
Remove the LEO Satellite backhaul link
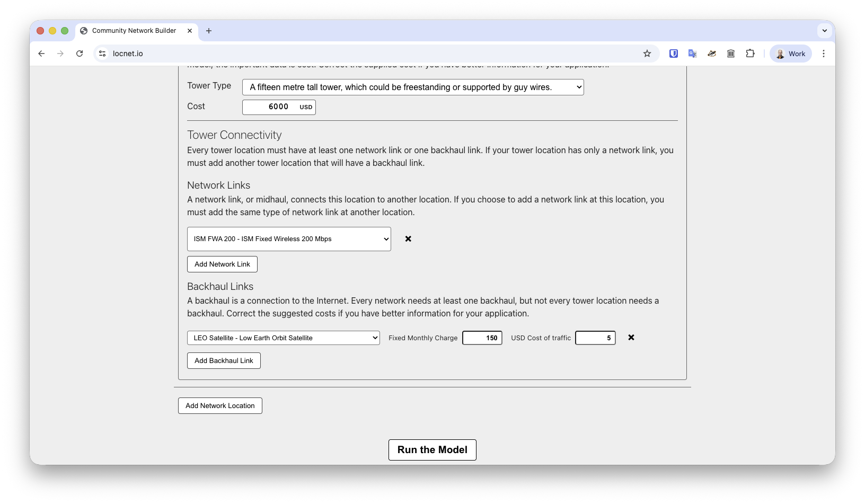coord(631,338)
